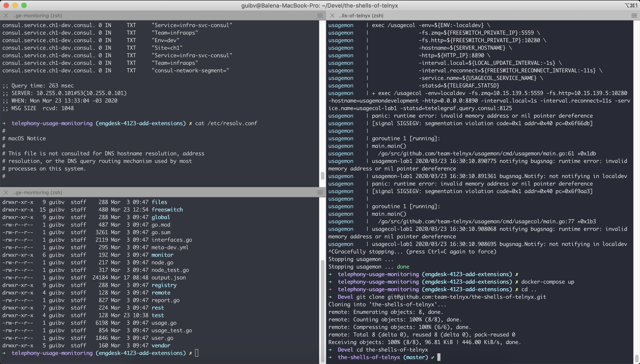This screenshot has height=364, width=640.
Task: Click the top-left pane scrollbar thumb
Action: [x=322, y=176]
